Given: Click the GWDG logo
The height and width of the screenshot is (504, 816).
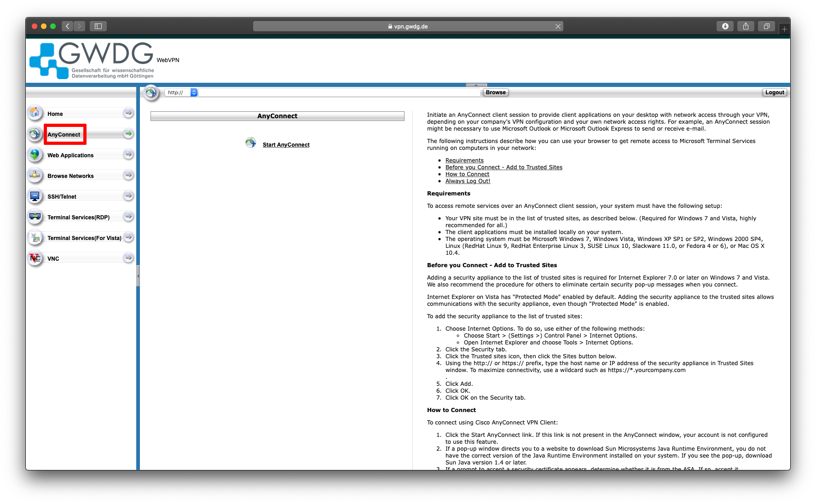Looking at the screenshot, I should [92, 60].
